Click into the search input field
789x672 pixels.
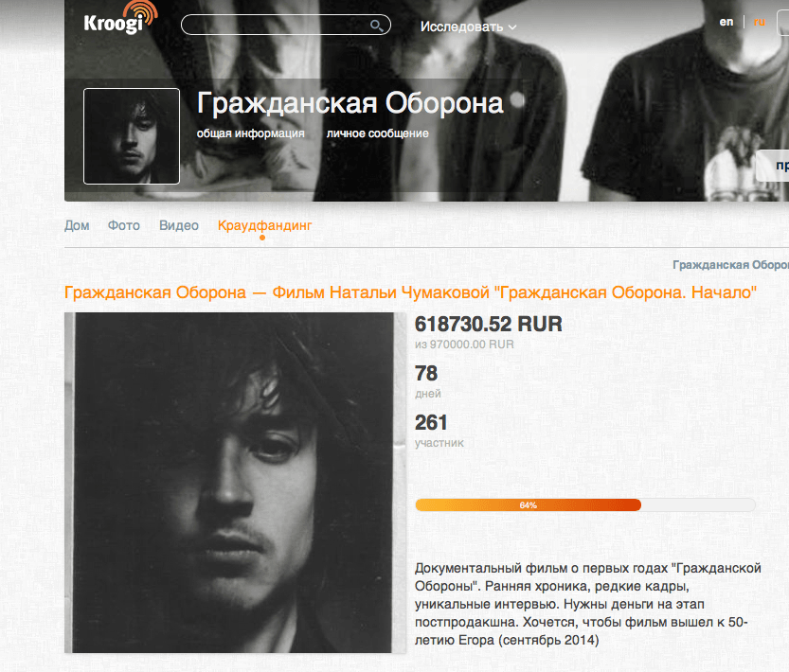click(x=285, y=25)
